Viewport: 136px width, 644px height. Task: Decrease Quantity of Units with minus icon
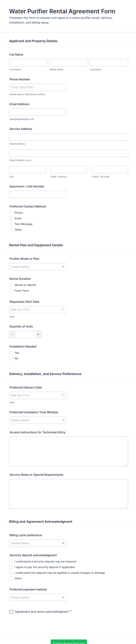click(x=12, y=334)
